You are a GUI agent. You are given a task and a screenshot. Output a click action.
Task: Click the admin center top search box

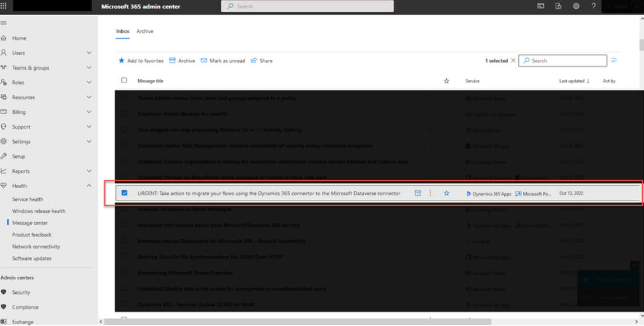tap(307, 6)
